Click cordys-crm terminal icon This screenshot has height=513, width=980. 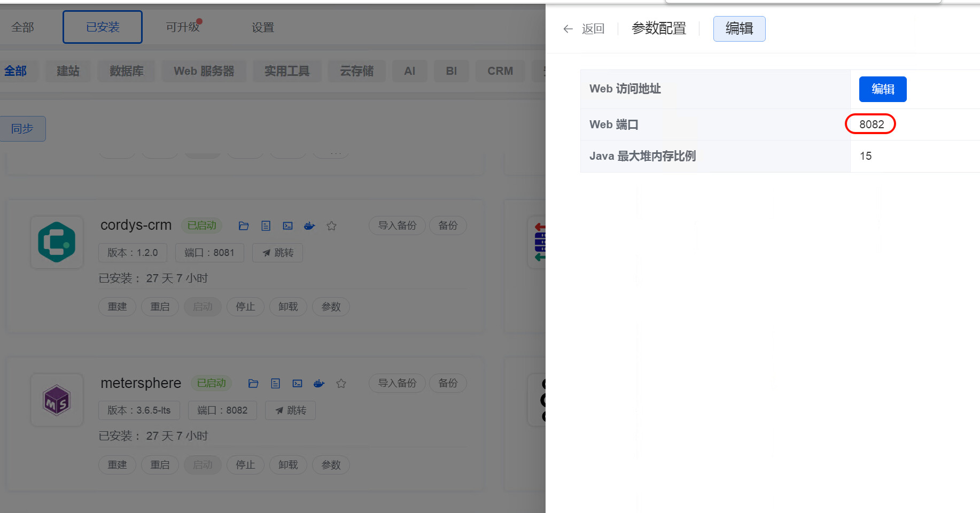tap(287, 226)
